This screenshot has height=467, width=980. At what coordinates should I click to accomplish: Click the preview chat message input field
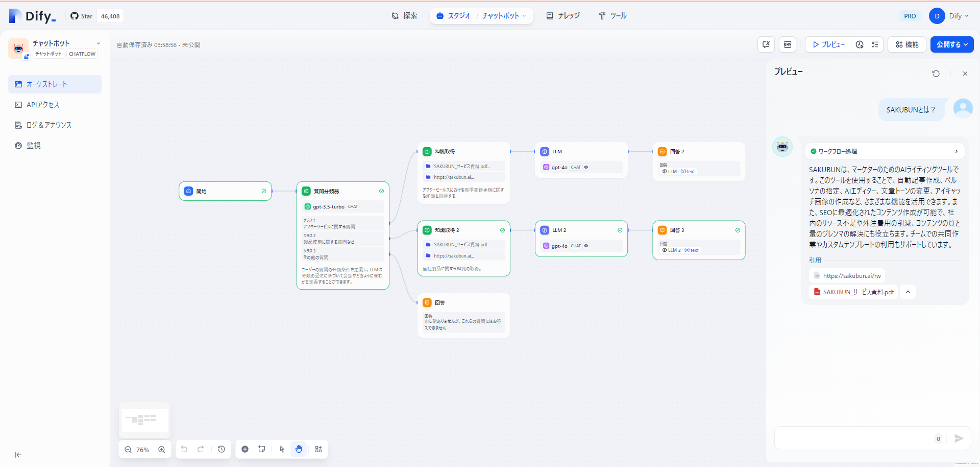tap(854, 438)
